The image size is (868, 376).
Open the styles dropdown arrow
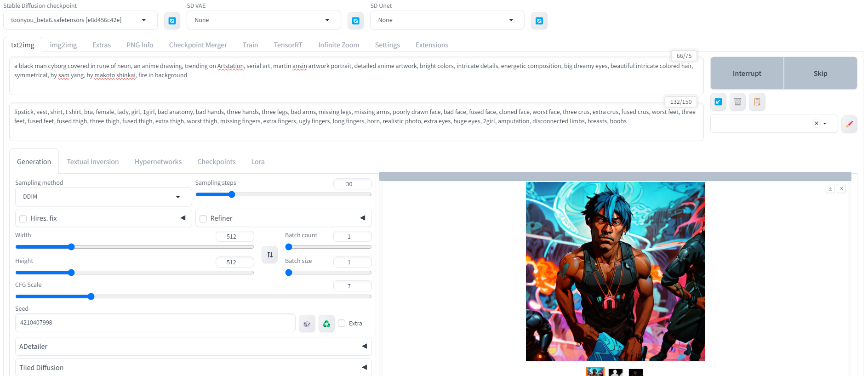(x=825, y=123)
